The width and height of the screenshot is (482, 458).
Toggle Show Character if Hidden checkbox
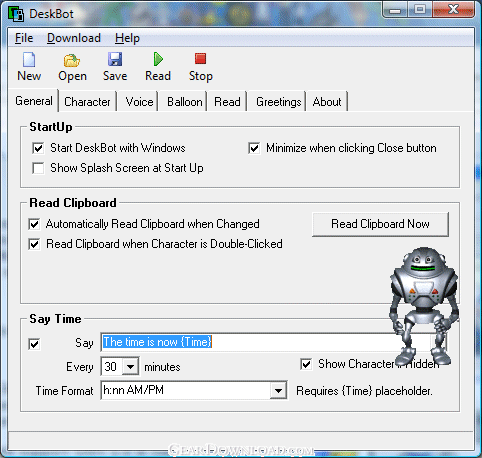click(x=306, y=364)
